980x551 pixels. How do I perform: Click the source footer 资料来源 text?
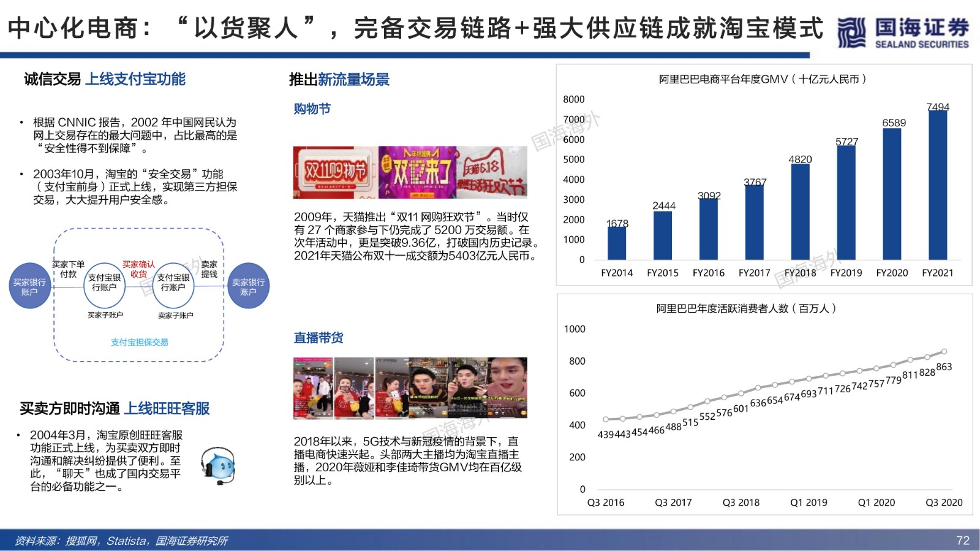[121, 541]
